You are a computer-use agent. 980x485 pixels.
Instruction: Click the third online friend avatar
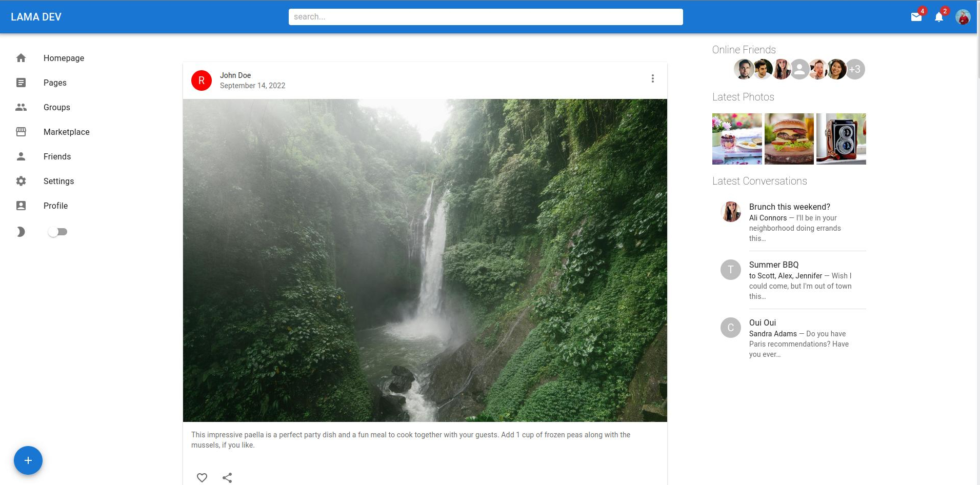click(x=781, y=69)
